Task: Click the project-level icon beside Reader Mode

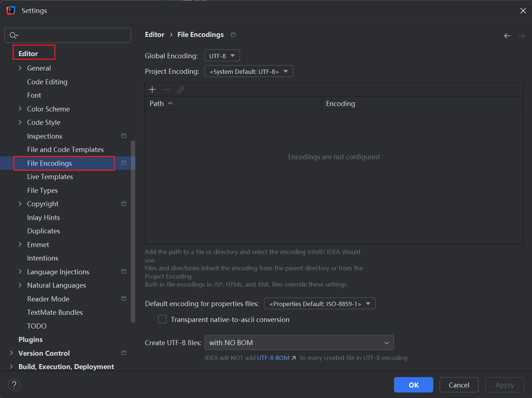Action: pyautogui.click(x=124, y=299)
